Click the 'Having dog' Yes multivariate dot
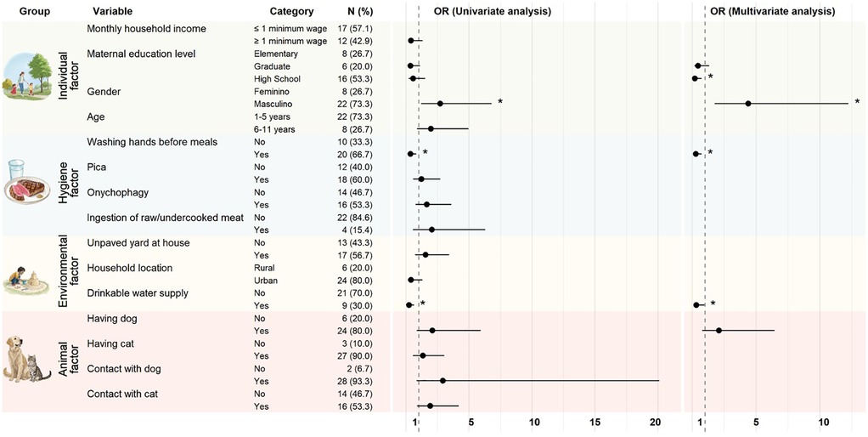Image resolution: width=868 pixels, height=437 pixels. [x=719, y=330]
